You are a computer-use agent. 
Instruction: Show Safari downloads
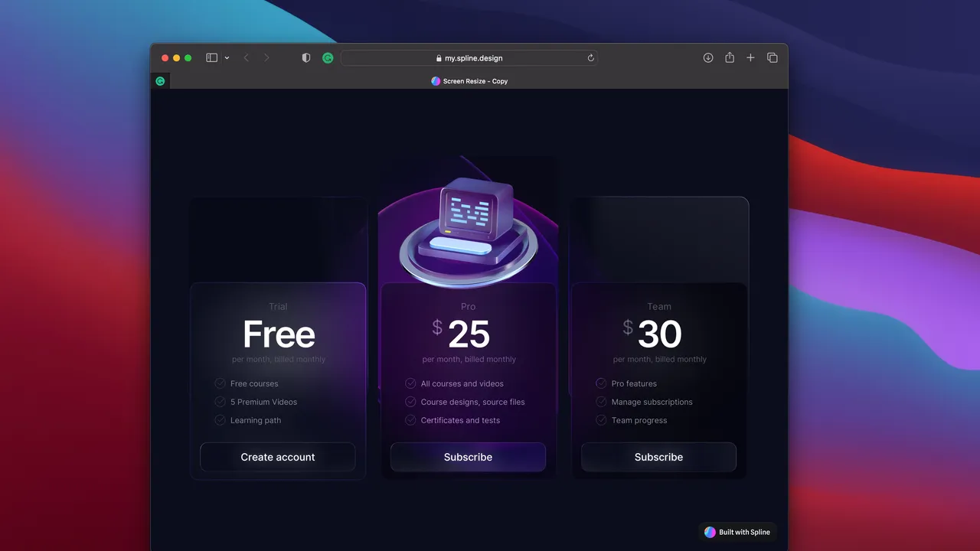(708, 58)
